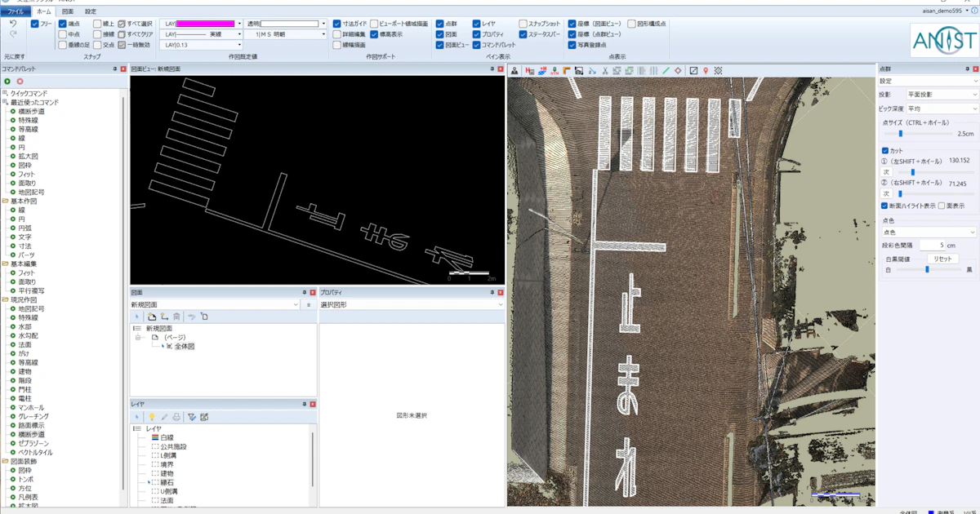Click the リセット button
The height and width of the screenshot is (514, 980).
pyautogui.click(x=942, y=259)
